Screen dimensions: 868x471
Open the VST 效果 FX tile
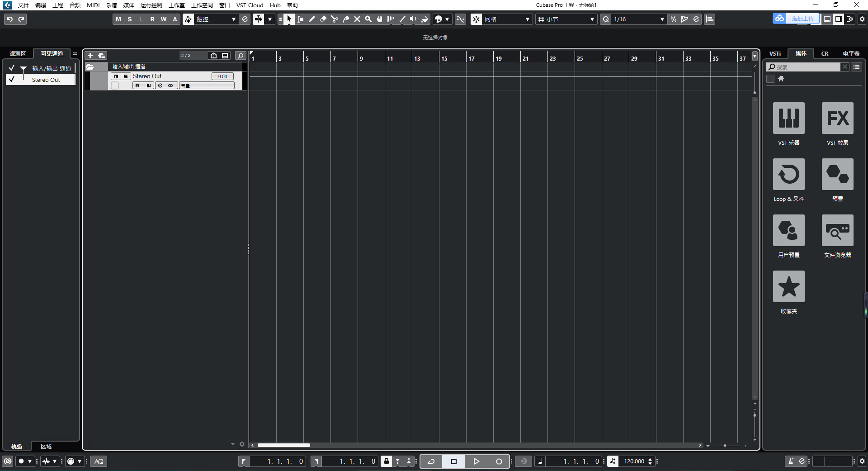[838, 118]
